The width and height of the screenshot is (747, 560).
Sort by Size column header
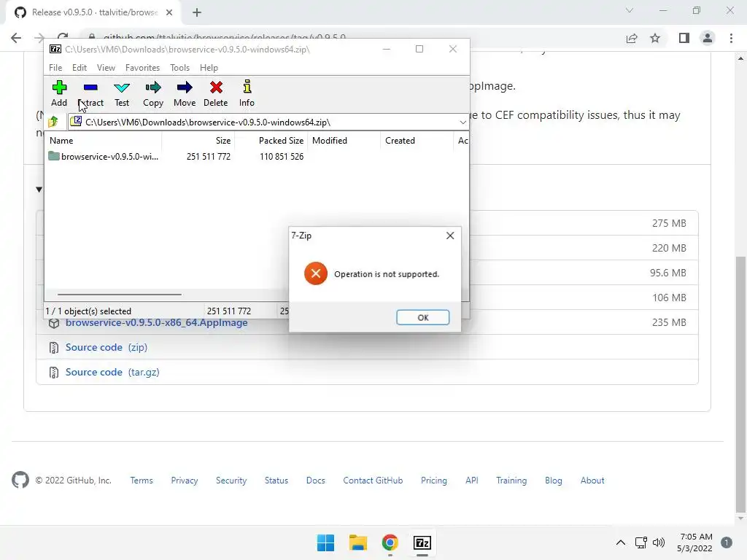click(x=198, y=141)
